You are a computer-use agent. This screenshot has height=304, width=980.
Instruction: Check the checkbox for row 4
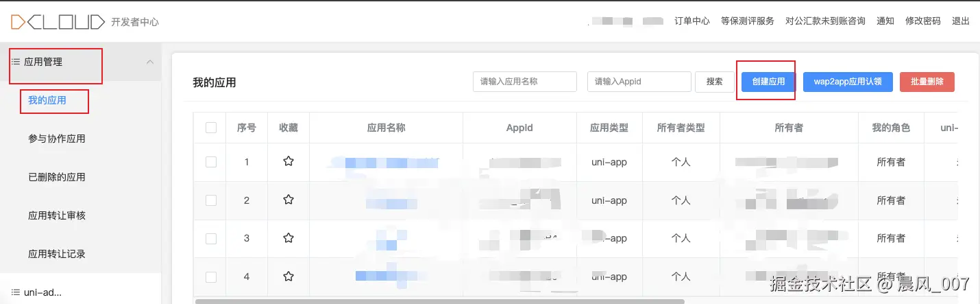[211, 277]
